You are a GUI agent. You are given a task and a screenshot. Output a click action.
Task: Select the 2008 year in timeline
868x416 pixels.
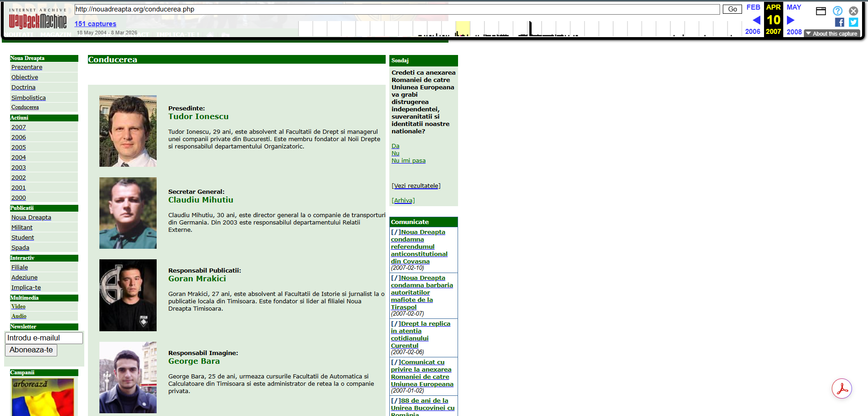tap(794, 32)
